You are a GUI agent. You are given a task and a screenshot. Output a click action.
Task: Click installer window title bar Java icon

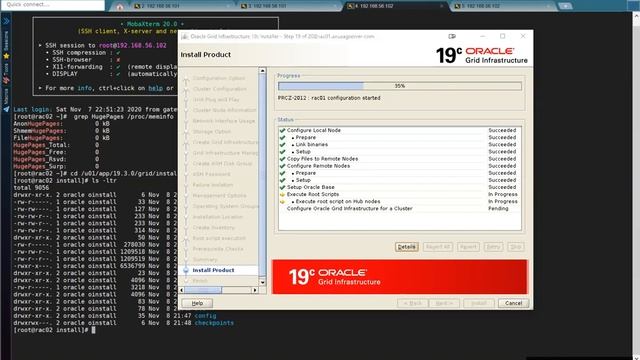(x=184, y=36)
